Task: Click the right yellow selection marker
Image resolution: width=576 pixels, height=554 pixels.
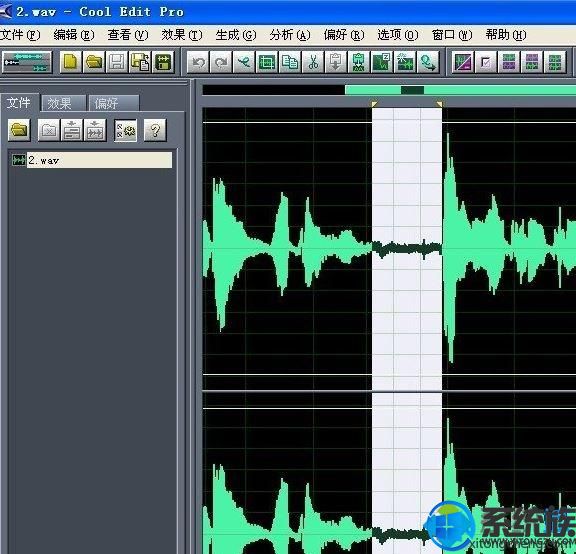Action: (x=439, y=104)
